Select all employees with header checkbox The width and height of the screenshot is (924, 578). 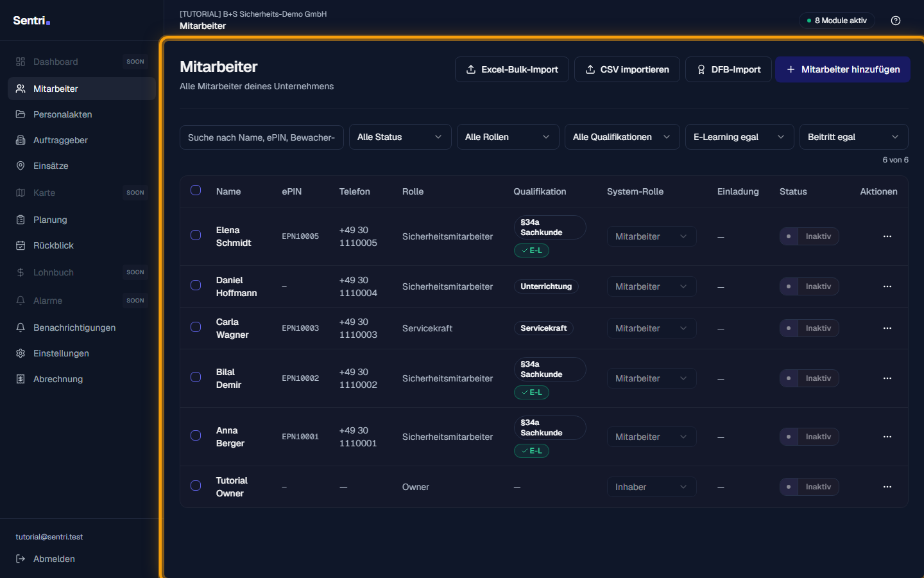[196, 190]
